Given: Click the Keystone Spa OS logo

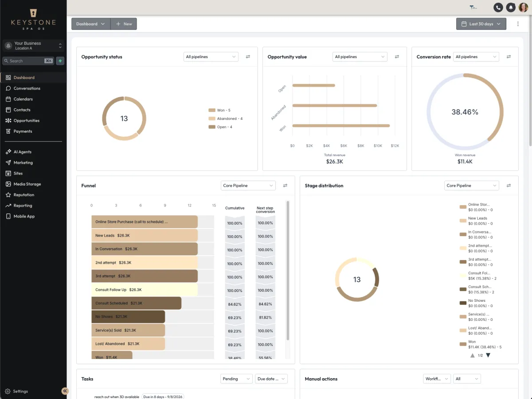Looking at the screenshot, I should tap(33, 19).
